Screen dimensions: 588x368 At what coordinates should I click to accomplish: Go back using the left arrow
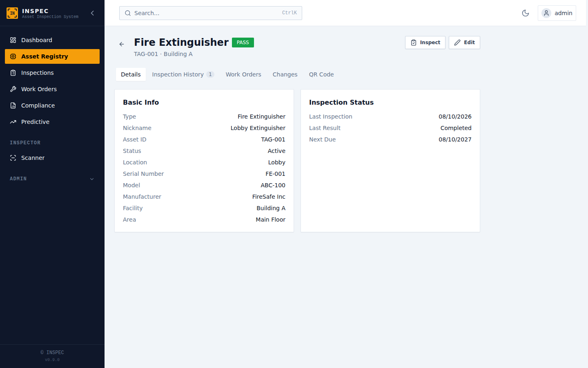click(x=122, y=44)
